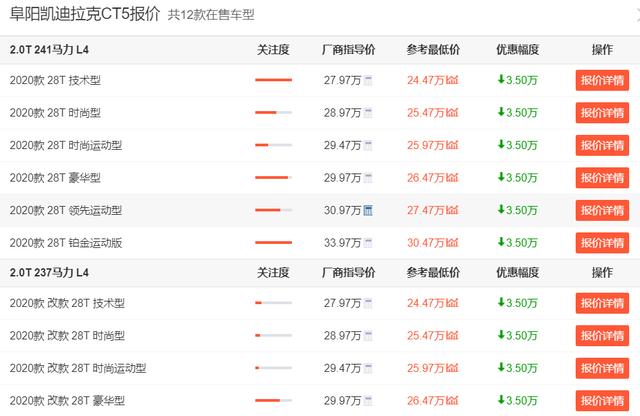Click 优惠幅度 column header in 237马力 section
The height and width of the screenshot is (416, 640).
(x=518, y=273)
